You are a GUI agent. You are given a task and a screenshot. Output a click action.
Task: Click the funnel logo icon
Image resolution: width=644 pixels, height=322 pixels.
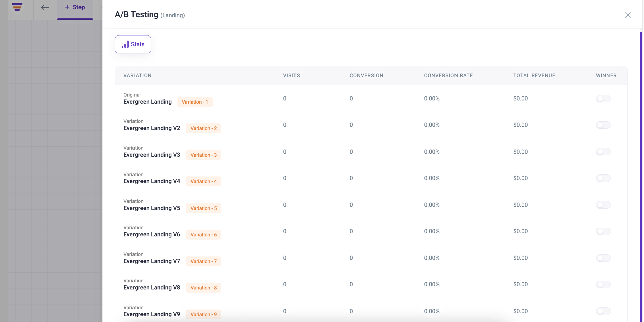coord(17,7)
